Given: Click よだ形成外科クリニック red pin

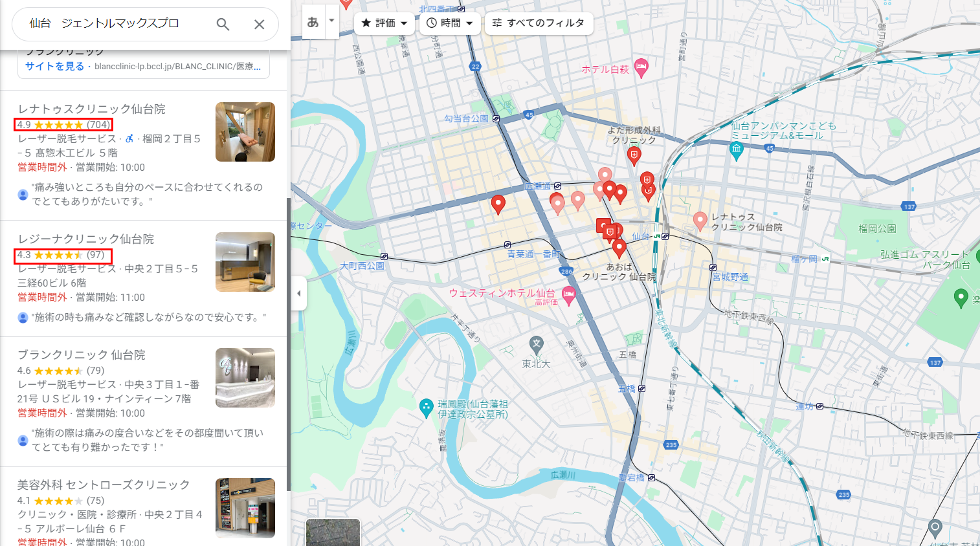Looking at the screenshot, I should click(x=634, y=155).
